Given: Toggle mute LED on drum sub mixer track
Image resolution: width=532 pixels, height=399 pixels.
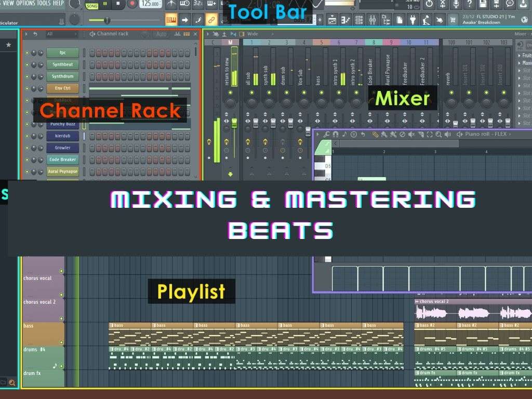Looking at the screenshot, I should pyautogui.click(x=287, y=92).
